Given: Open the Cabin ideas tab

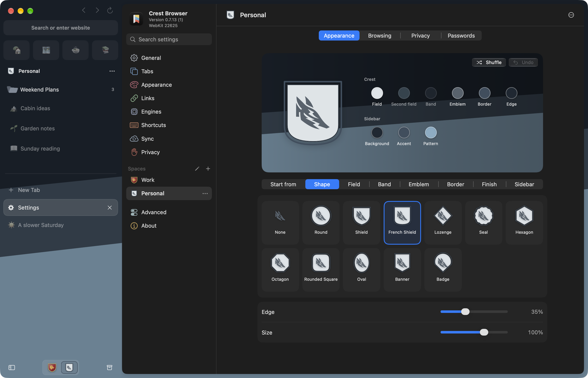Looking at the screenshot, I should 61,109.
